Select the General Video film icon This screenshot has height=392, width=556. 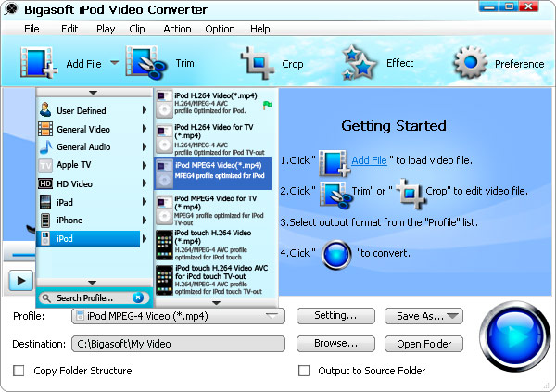point(45,129)
